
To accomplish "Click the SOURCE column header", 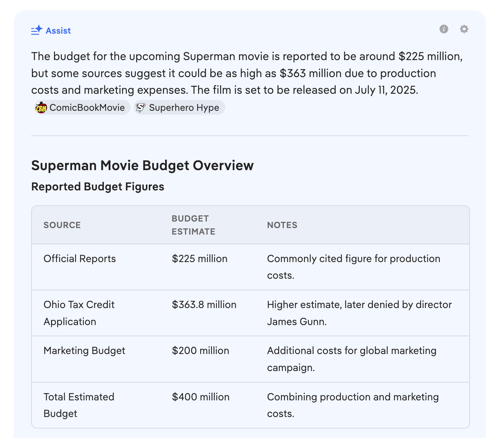I will (x=62, y=225).
